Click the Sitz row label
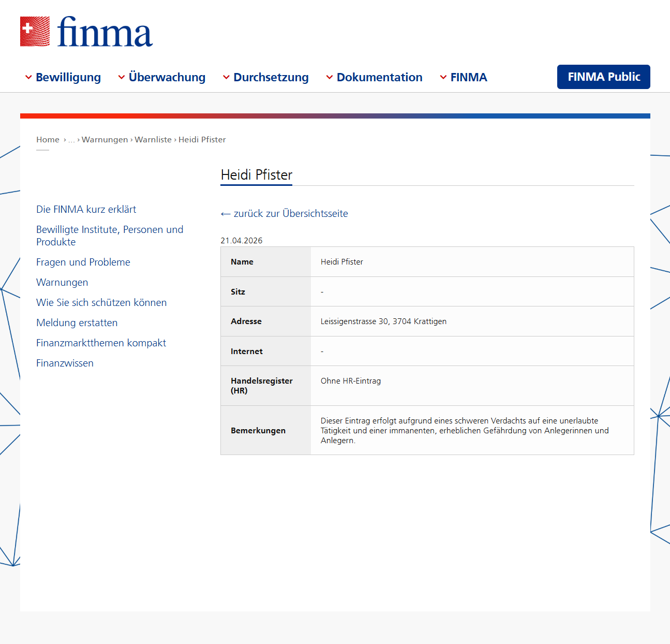This screenshot has height=644, width=670. click(x=238, y=292)
